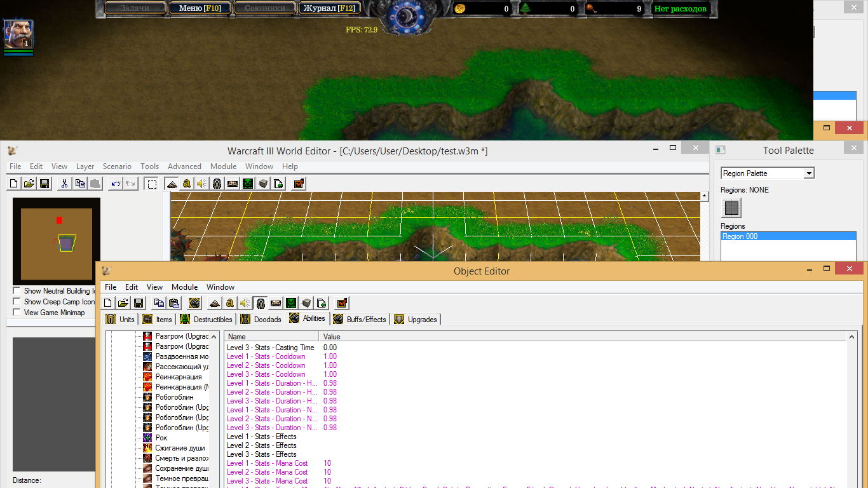Image resolution: width=868 pixels, height=488 pixels.
Task: Switch to Units tab in Object Editor
Action: [121, 319]
